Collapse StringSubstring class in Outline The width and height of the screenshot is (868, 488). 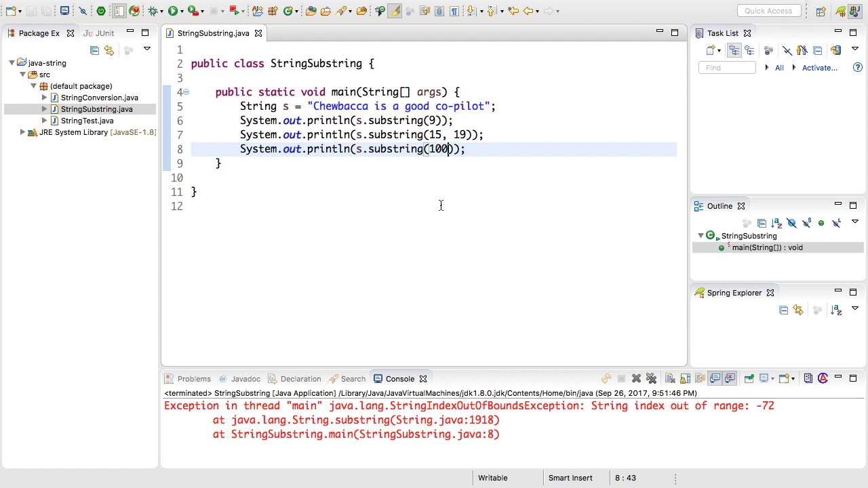(x=701, y=236)
